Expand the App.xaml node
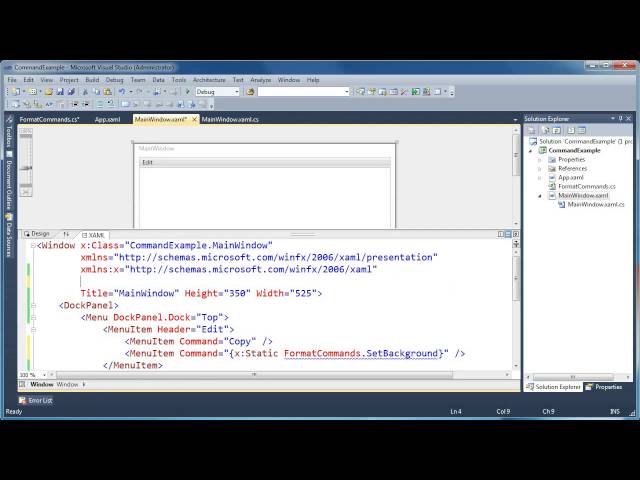This screenshot has height=480, width=640. pos(540,178)
